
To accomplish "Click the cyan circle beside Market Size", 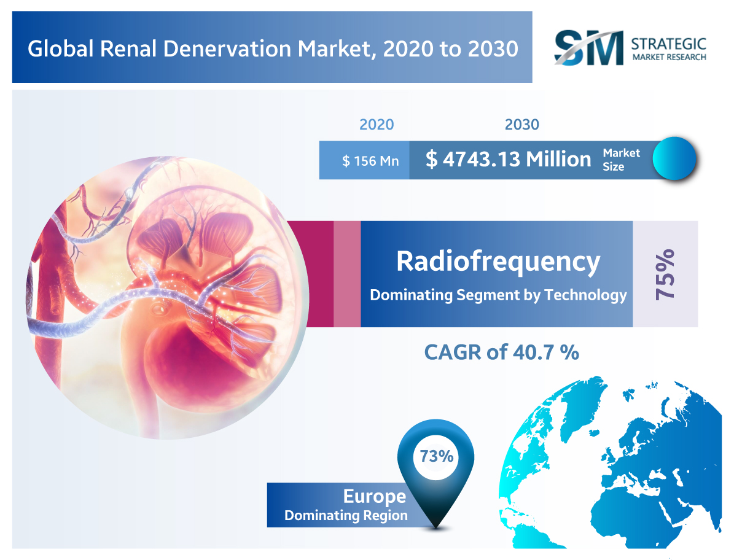I will 674,158.
